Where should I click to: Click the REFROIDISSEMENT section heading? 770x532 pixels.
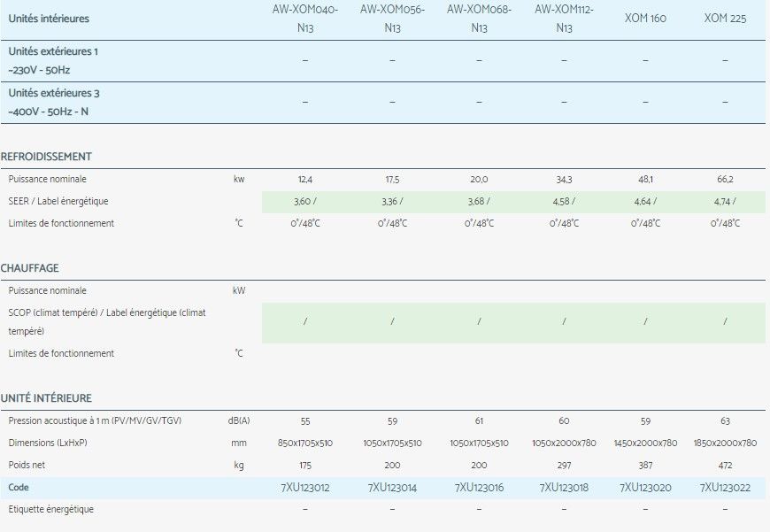[46, 157]
